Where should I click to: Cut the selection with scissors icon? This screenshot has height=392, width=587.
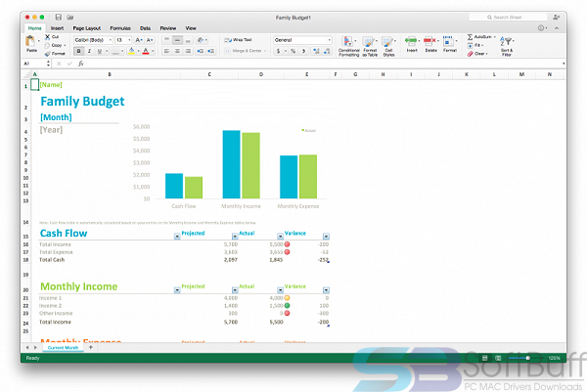tap(48, 36)
